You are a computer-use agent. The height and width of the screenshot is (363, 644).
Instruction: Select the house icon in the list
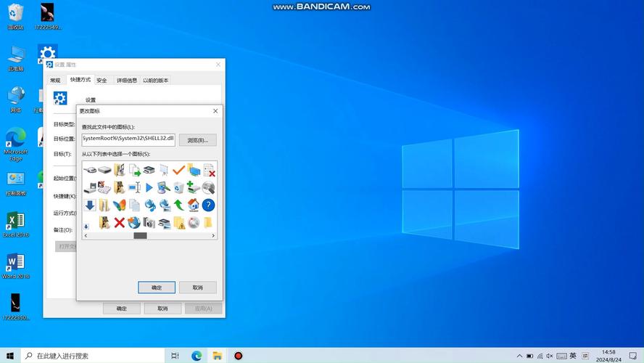(194, 205)
